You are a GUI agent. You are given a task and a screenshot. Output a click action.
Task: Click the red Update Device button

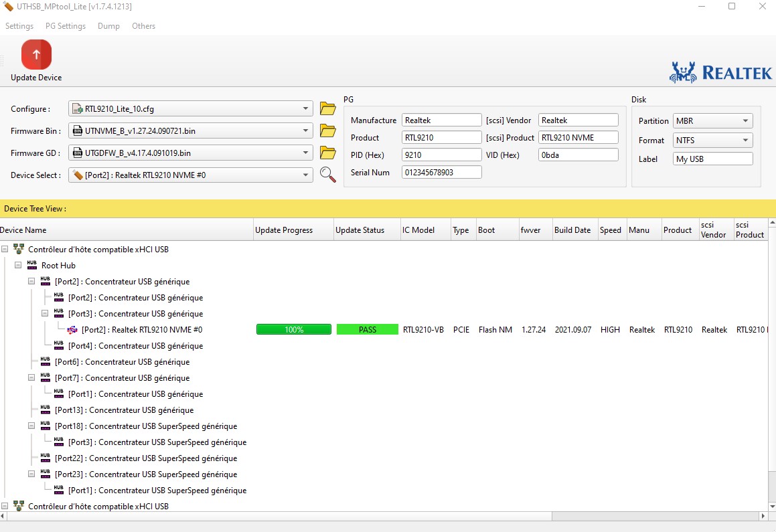[36, 54]
